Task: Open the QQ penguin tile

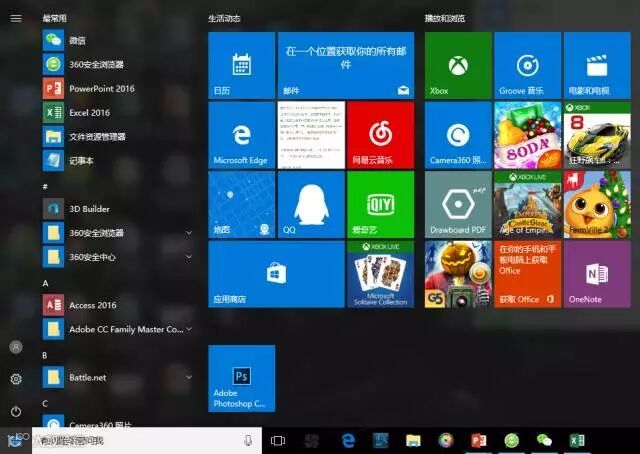Action: pos(311,205)
